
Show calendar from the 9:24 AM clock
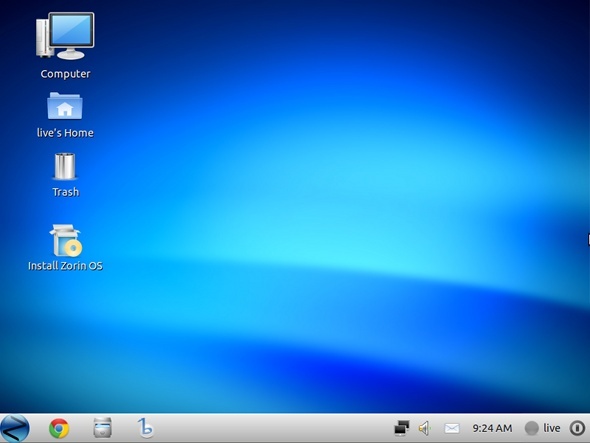tap(492, 428)
